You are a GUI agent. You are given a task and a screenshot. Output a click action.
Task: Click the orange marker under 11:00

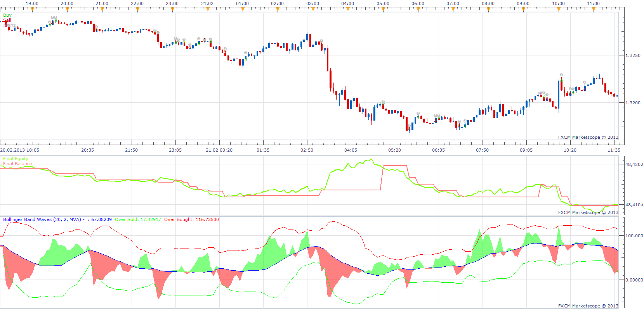coord(594,10)
